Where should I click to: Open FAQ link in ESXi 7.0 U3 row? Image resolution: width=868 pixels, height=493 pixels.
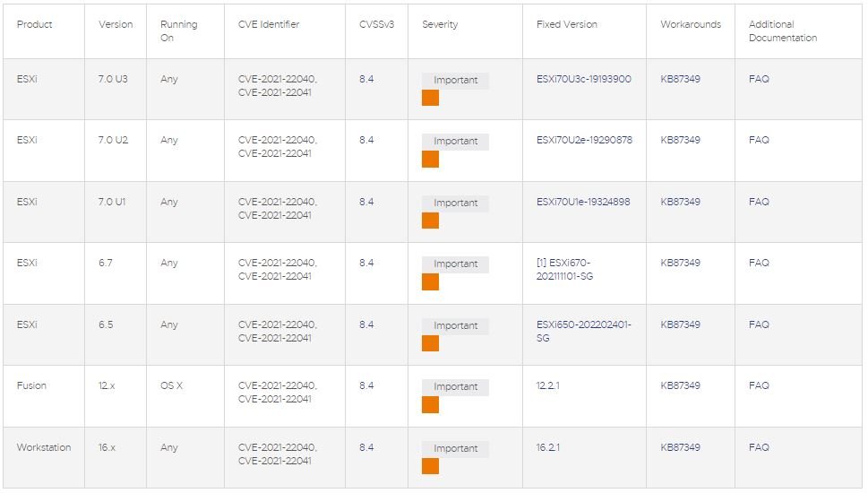coord(759,79)
